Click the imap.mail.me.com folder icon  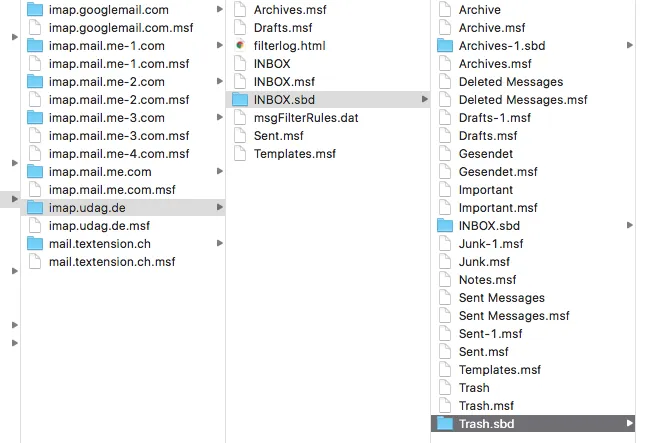coord(35,172)
